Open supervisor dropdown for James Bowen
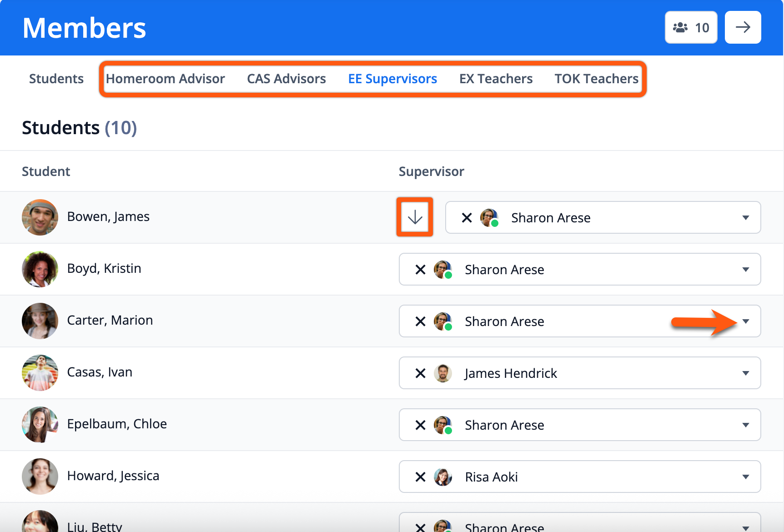The width and height of the screenshot is (784, 532). (x=745, y=218)
